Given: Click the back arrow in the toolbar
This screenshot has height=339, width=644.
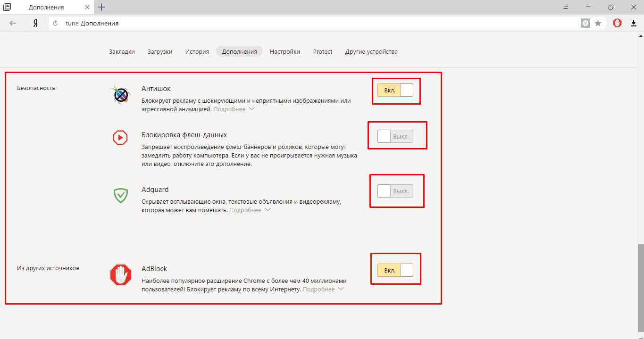Looking at the screenshot, I should point(13,23).
